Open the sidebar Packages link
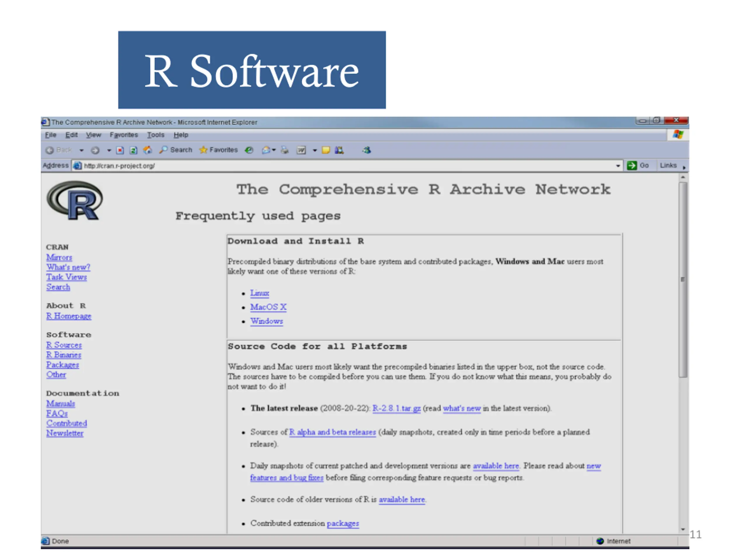The height and width of the screenshot is (560, 747). 62,365
